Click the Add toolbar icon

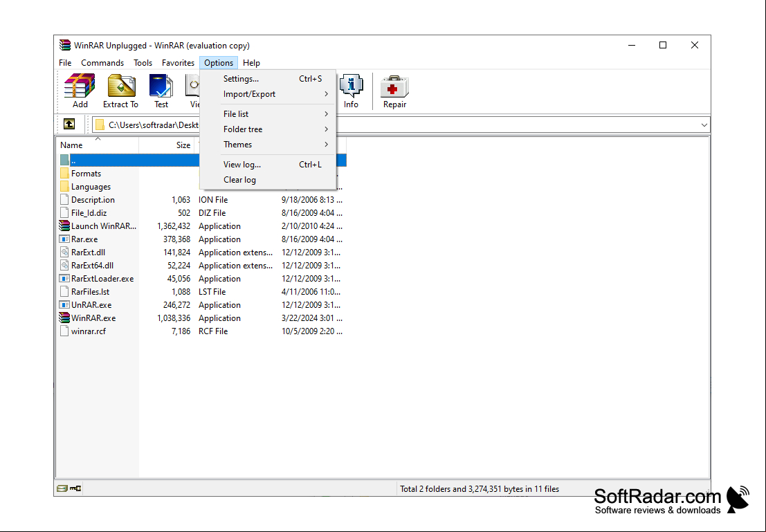pyautogui.click(x=80, y=86)
